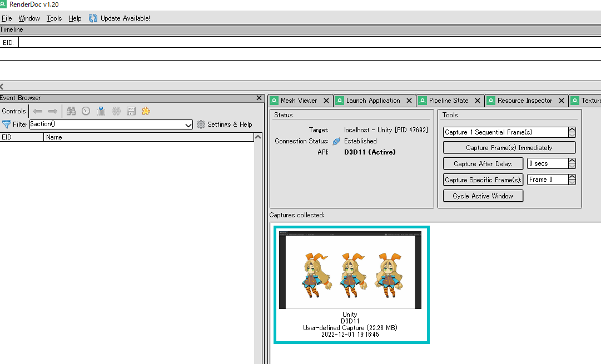601x364 pixels.
Task: Click the clock timing icon in Event Browser
Action: tap(86, 111)
